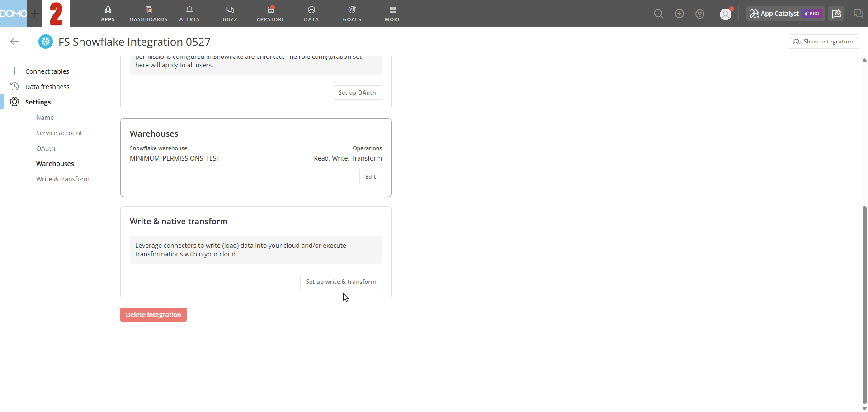Go back using the left arrow
Screen dimensions: 868x412
tap(14, 42)
